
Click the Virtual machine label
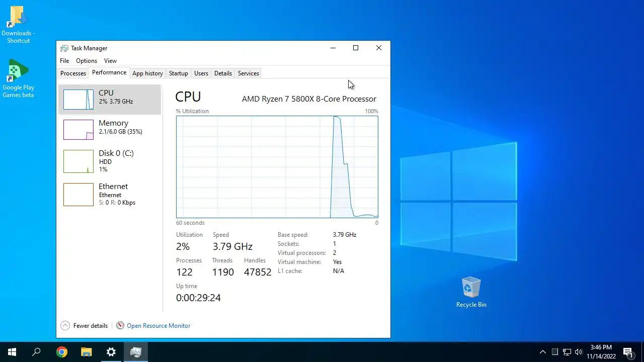(x=299, y=262)
